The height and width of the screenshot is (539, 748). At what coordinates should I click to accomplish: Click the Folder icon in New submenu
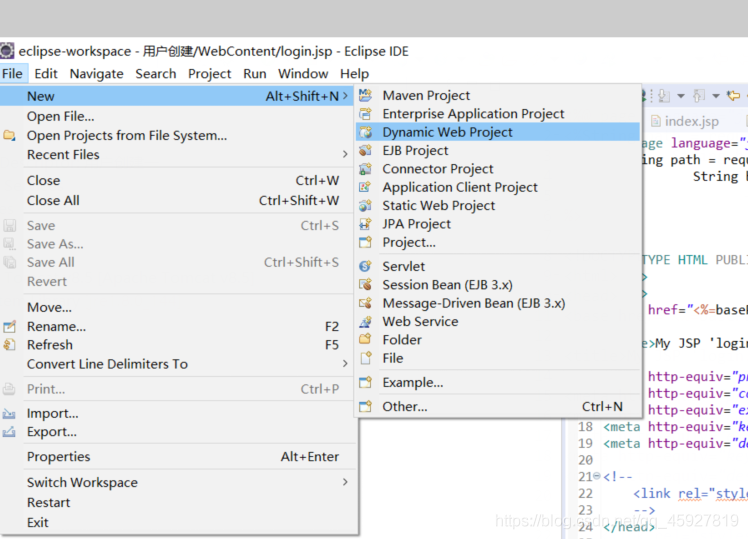(x=366, y=340)
